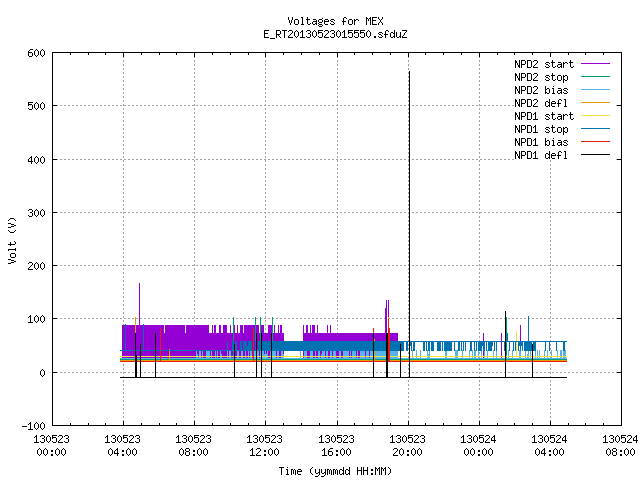Click the y-axis tick value 500
This screenshot has width=640, height=480.
tap(36, 106)
